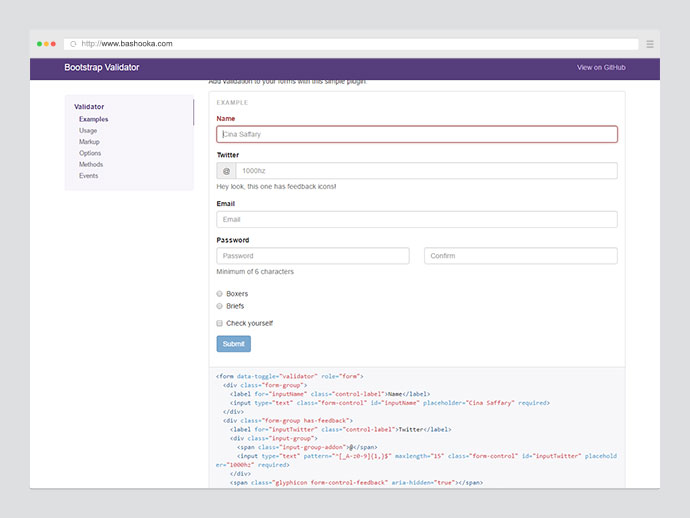Screen dimensions: 690x518
Task: Click the inputName label code line
Action: 330,394
